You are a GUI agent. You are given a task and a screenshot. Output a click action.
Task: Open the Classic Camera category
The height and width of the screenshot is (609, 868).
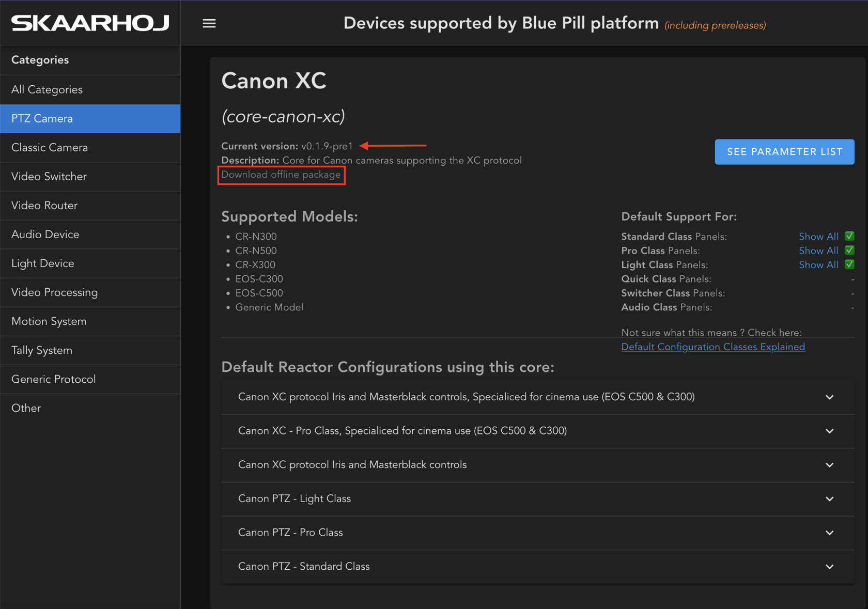point(90,147)
